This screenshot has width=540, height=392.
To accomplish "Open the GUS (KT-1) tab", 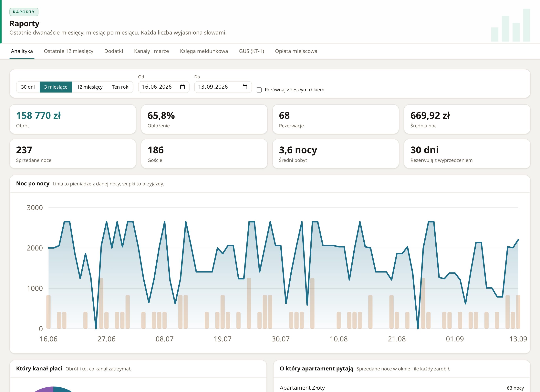I will coord(251,51).
